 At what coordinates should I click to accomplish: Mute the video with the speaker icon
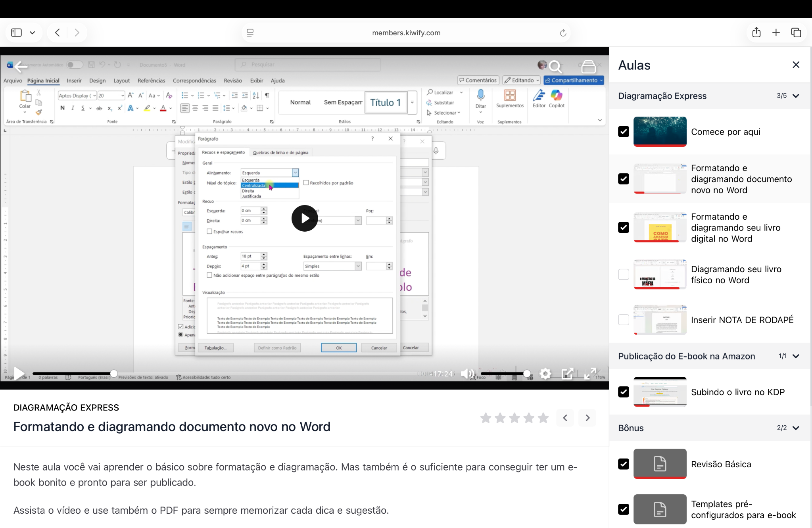point(467,374)
